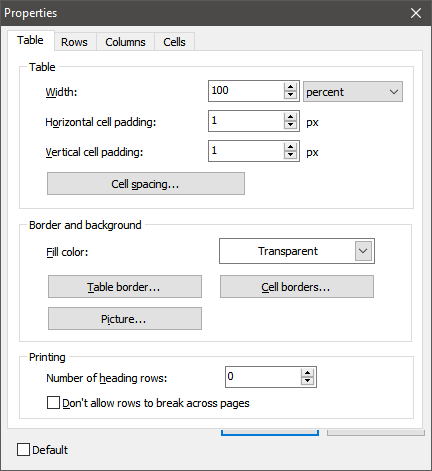Choose a background Picture
432x471 pixels.
125,319
